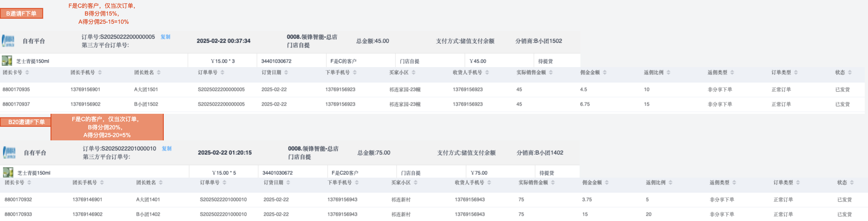Select card number 8800170935
This screenshot has height=221, width=868.
(16, 90)
